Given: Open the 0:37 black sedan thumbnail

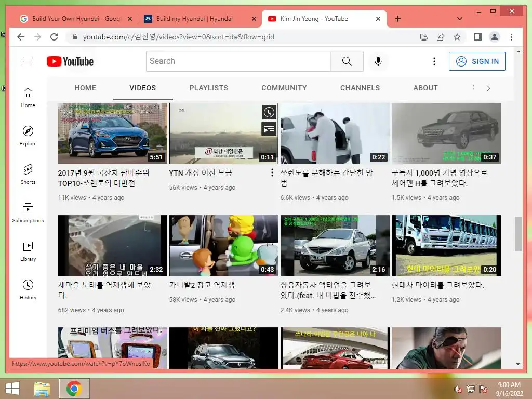Looking at the screenshot, I should (x=446, y=134).
